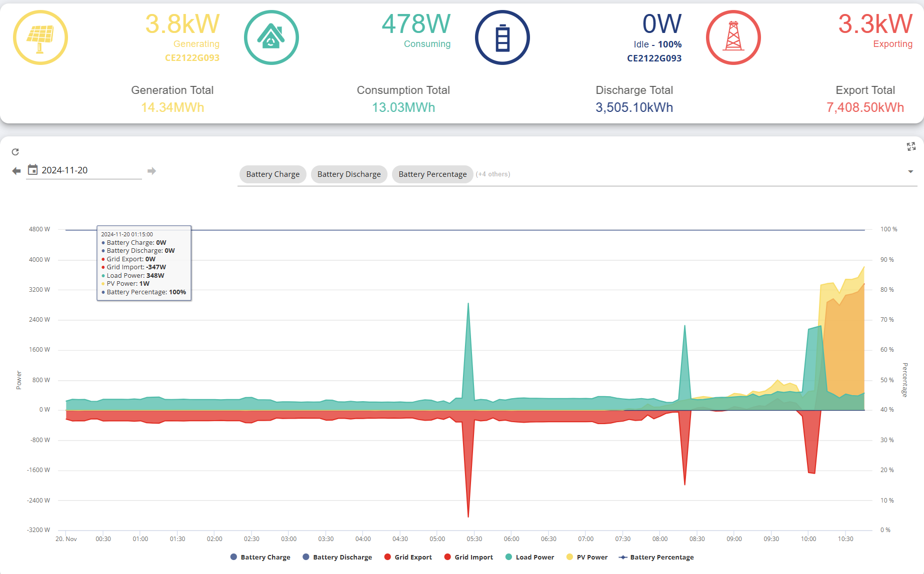
Task: Click the 478W consuming value
Action: point(416,23)
